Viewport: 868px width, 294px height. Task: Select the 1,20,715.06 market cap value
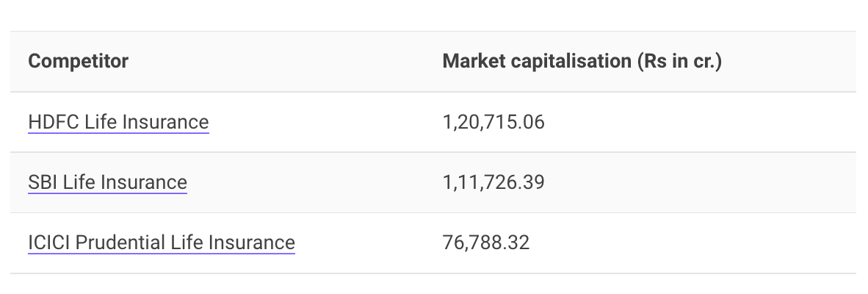493,122
